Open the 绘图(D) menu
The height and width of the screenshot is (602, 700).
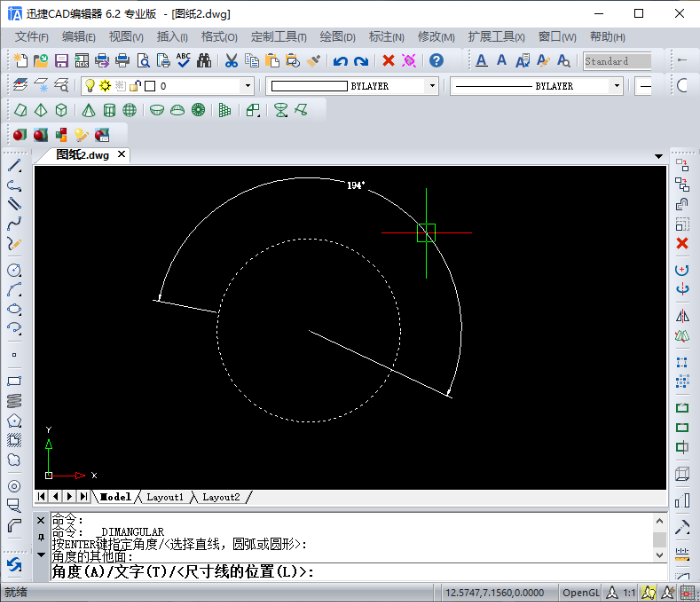click(338, 37)
